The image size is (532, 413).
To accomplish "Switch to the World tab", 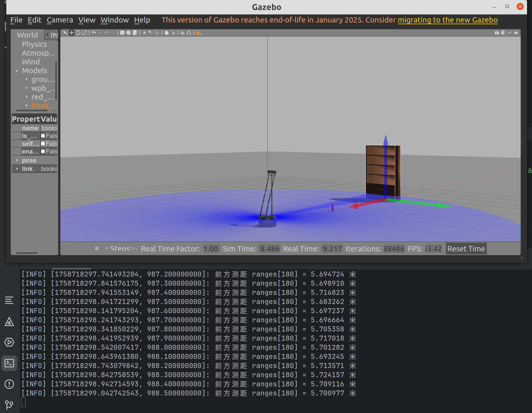I will tap(27, 35).
